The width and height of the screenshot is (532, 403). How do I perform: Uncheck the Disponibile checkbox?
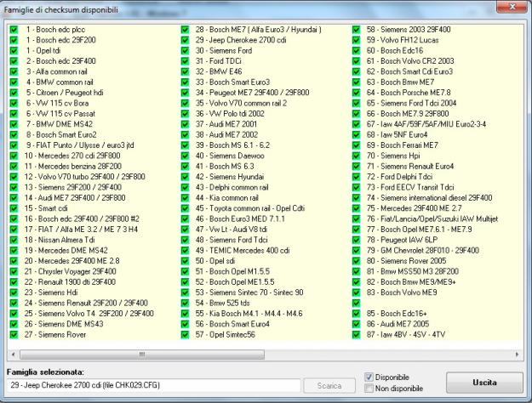pos(369,377)
